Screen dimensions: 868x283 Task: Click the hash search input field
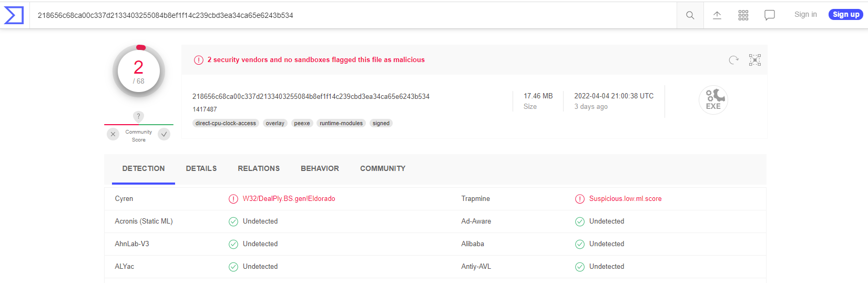click(x=353, y=15)
